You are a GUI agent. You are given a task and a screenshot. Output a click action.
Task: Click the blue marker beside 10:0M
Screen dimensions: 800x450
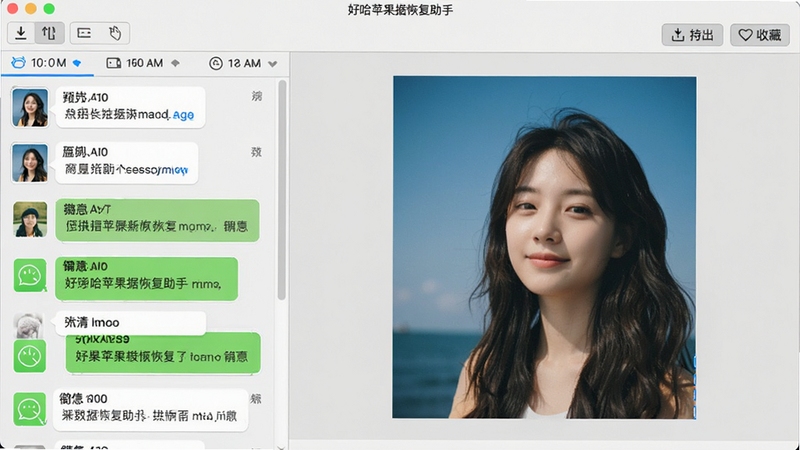77,63
